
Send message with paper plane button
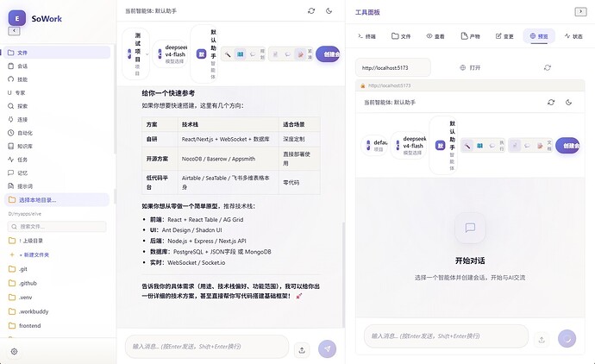click(327, 348)
